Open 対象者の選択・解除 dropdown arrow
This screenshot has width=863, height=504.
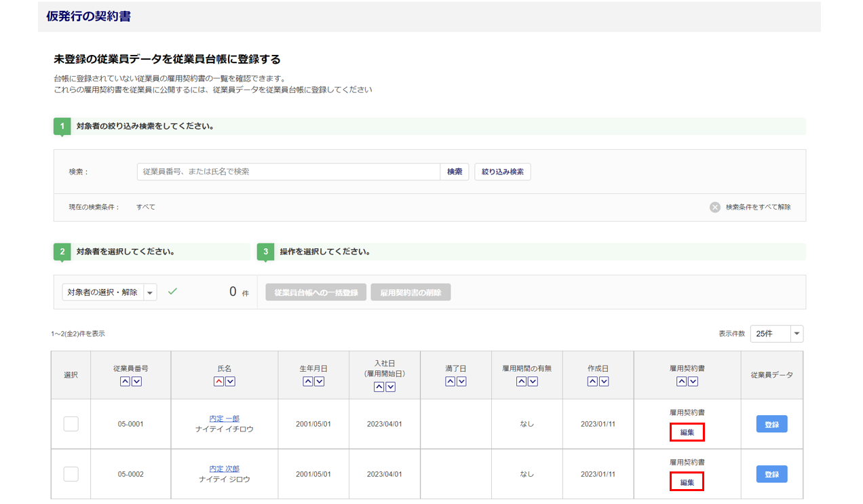pyautogui.click(x=150, y=292)
